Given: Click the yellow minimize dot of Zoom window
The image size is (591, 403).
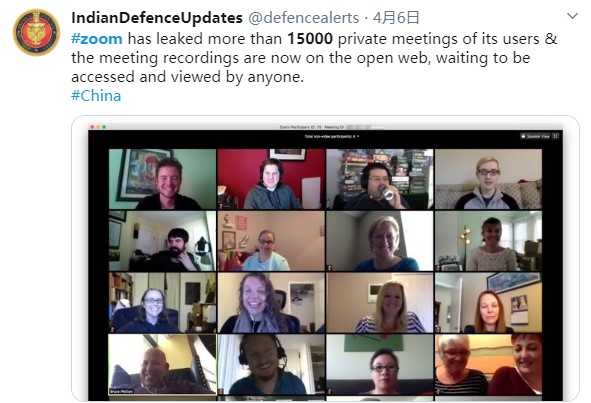Looking at the screenshot, I should (x=98, y=127).
